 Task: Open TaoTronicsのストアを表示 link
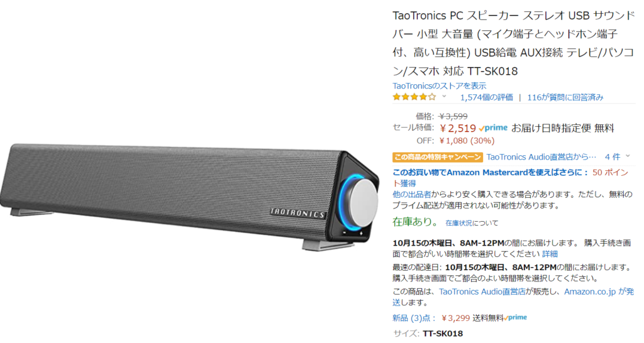tap(439, 85)
